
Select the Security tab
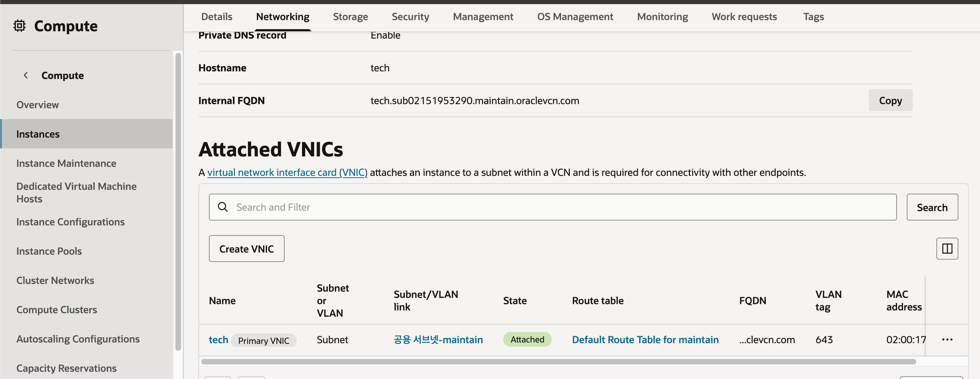[x=410, y=17]
